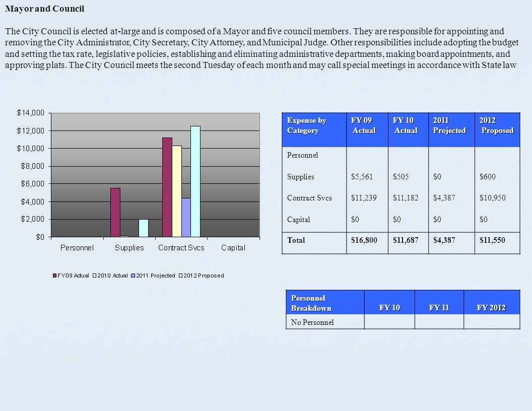Select the $505 Supplies value
Image resolution: width=532 pixels, height=411 pixels.
401,177
